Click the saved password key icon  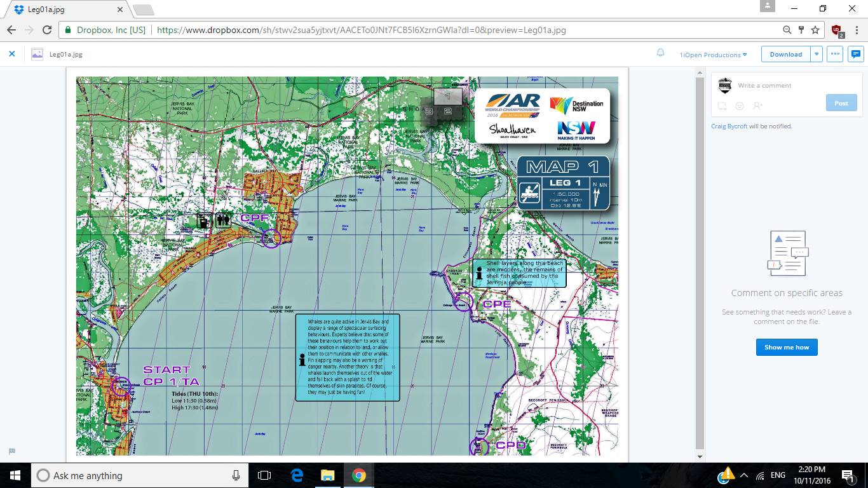[x=801, y=30]
